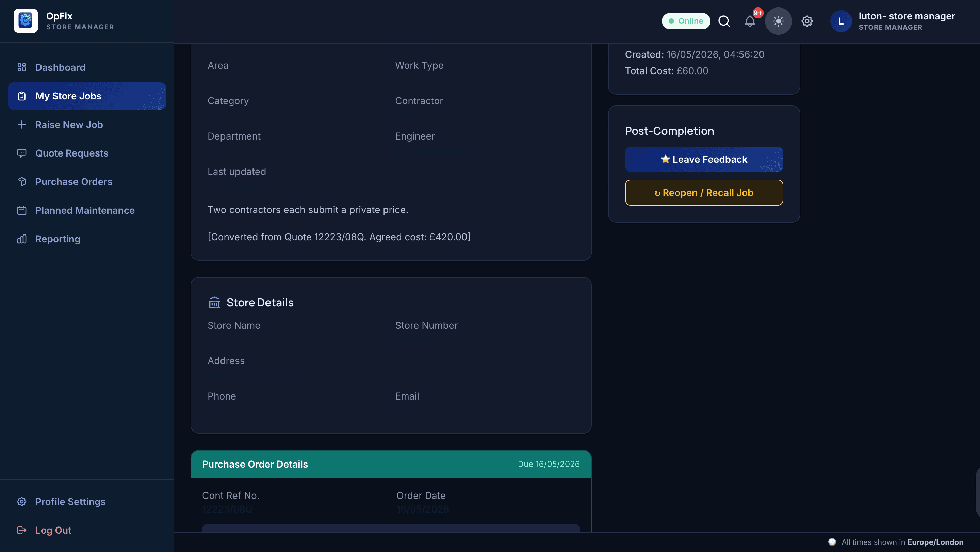Viewport: 980px width, 552px height.
Task: Click the OpFix logo icon
Action: click(26, 20)
